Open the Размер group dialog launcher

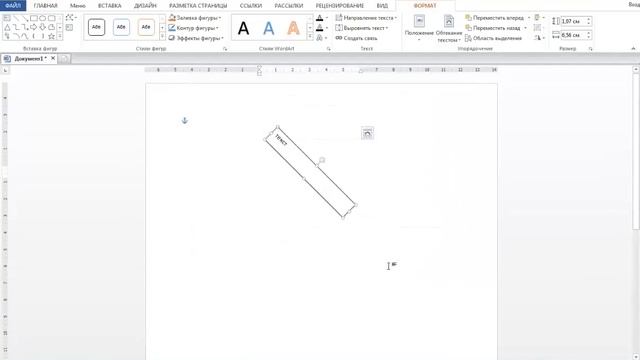click(590, 49)
